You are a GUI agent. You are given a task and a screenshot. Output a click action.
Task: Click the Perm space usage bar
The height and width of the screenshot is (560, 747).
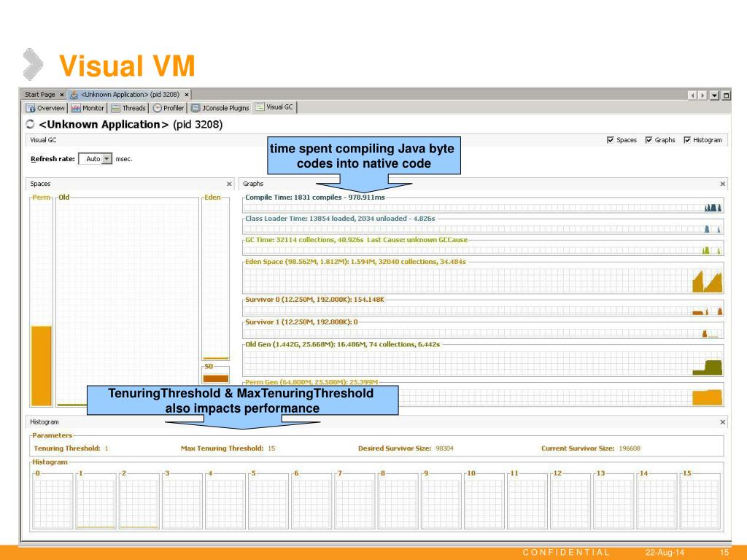42,366
